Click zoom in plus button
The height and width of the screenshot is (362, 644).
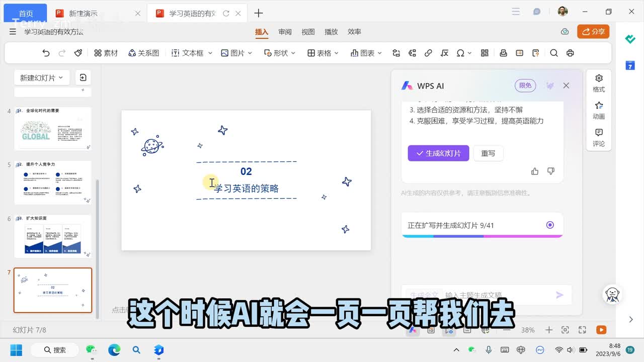tap(549, 330)
